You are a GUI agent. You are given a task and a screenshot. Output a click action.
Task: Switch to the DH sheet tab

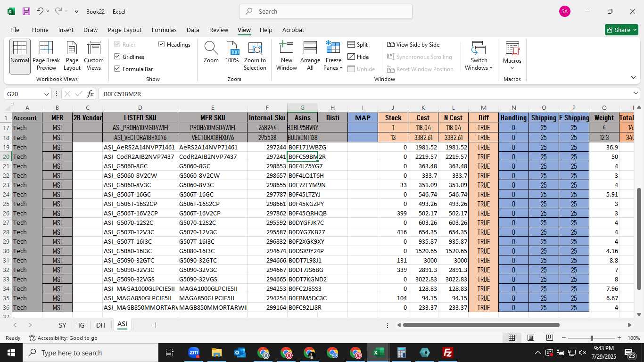point(100,325)
